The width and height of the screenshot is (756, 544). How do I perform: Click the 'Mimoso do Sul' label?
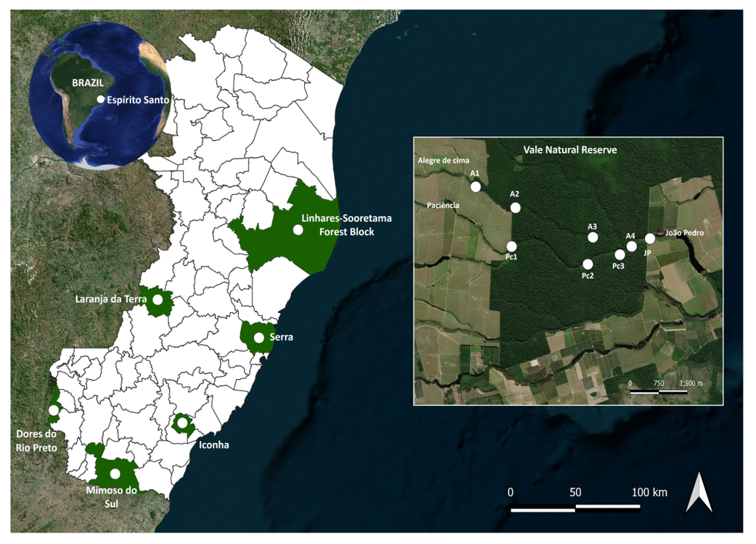click(112, 497)
